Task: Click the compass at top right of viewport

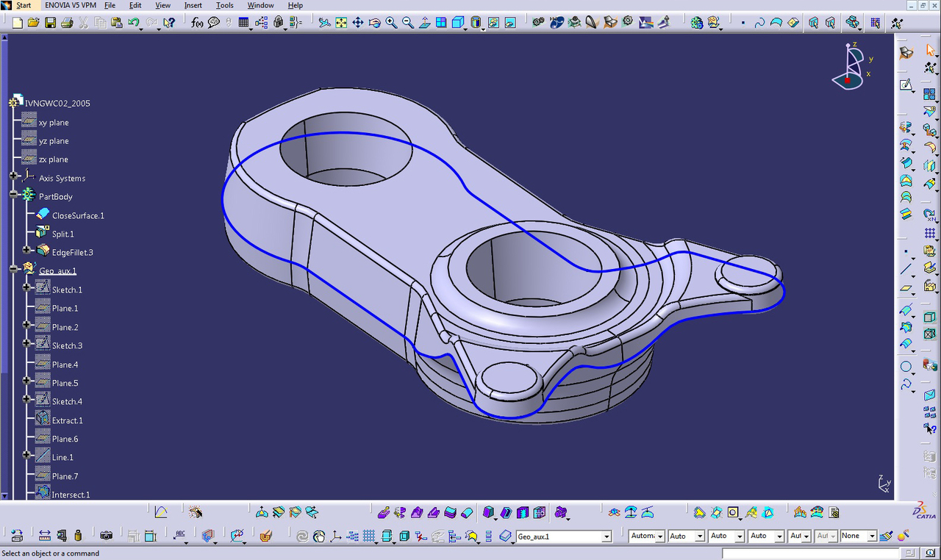Action: coord(851,66)
